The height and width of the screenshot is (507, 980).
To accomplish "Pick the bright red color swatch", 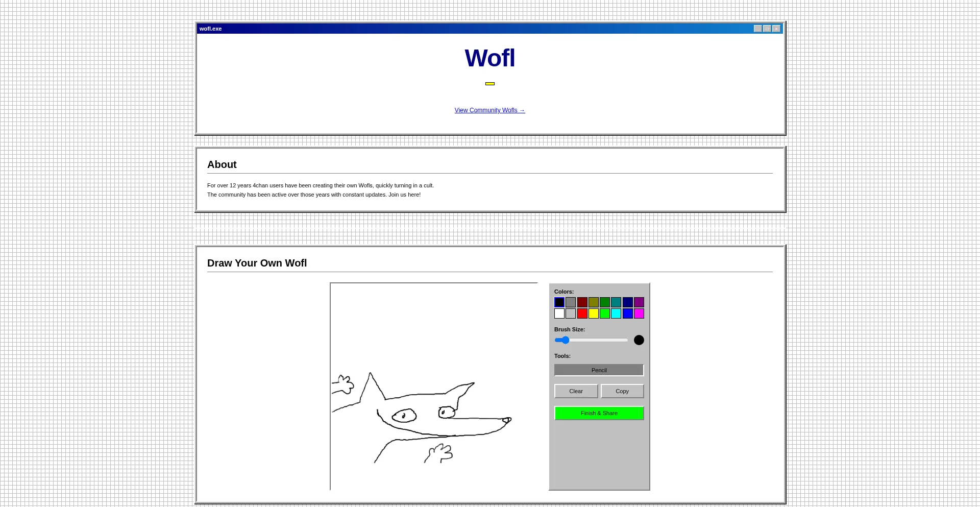I will point(582,313).
